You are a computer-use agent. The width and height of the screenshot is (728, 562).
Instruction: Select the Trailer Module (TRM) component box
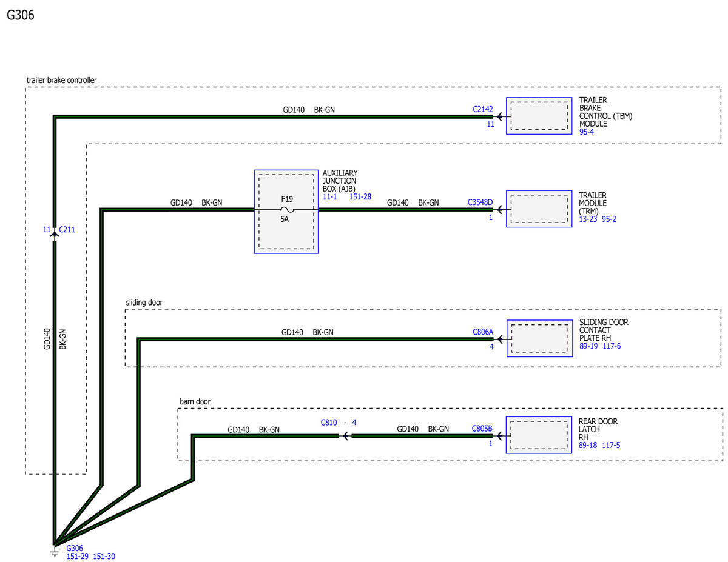[539, 210]
